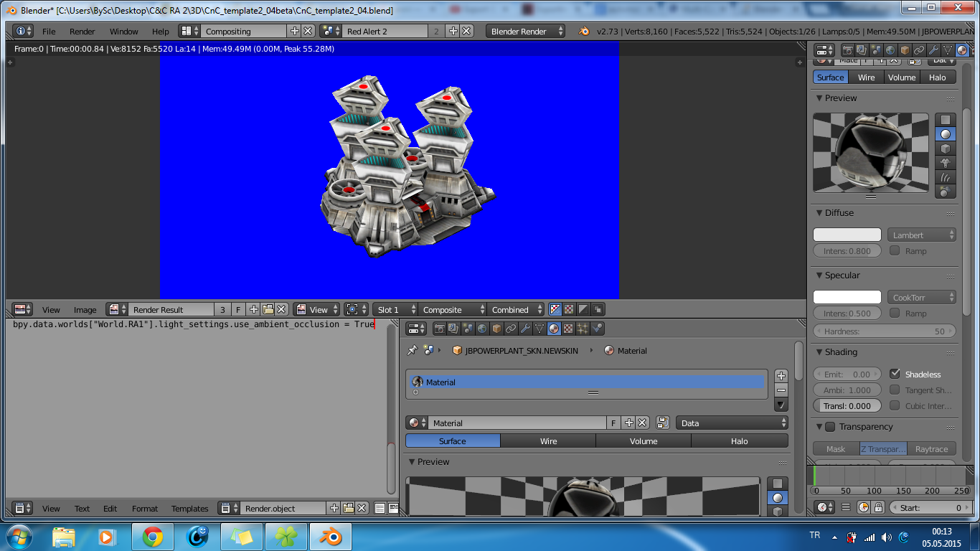Click the specular color swatch
Screen dimensions: 980x551
pyautogui.click(x=847, y=298)
